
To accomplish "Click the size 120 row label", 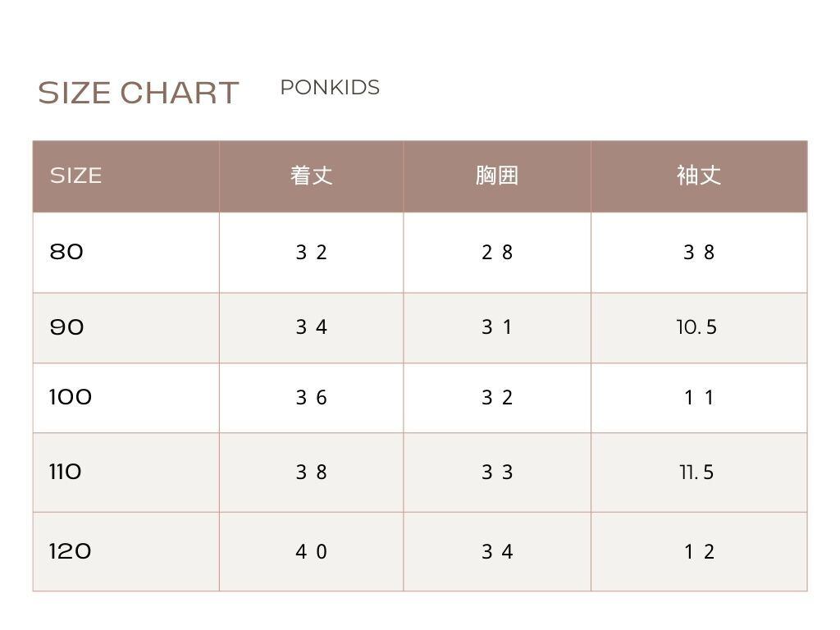I will (70, 551).
